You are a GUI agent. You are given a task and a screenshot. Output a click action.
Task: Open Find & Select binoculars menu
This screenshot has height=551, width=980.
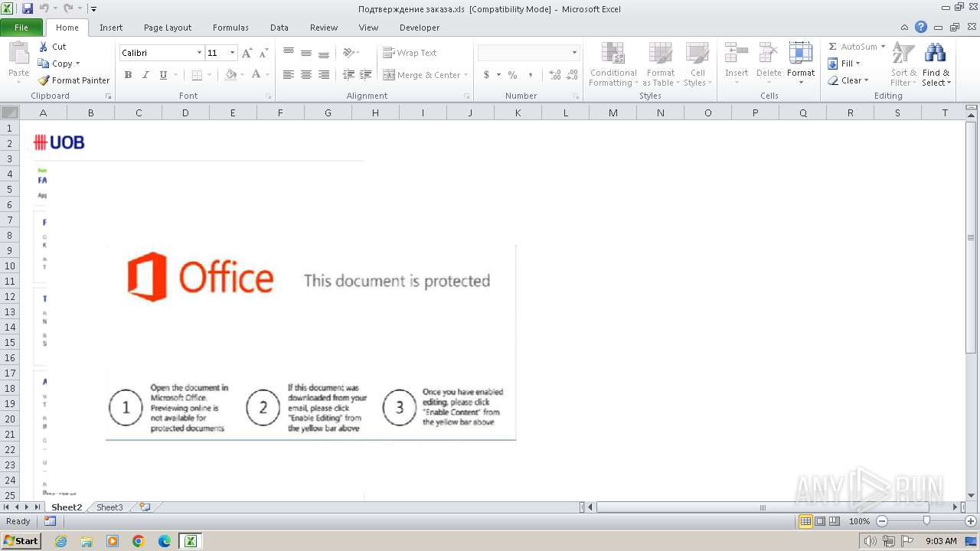pos(936,64)
